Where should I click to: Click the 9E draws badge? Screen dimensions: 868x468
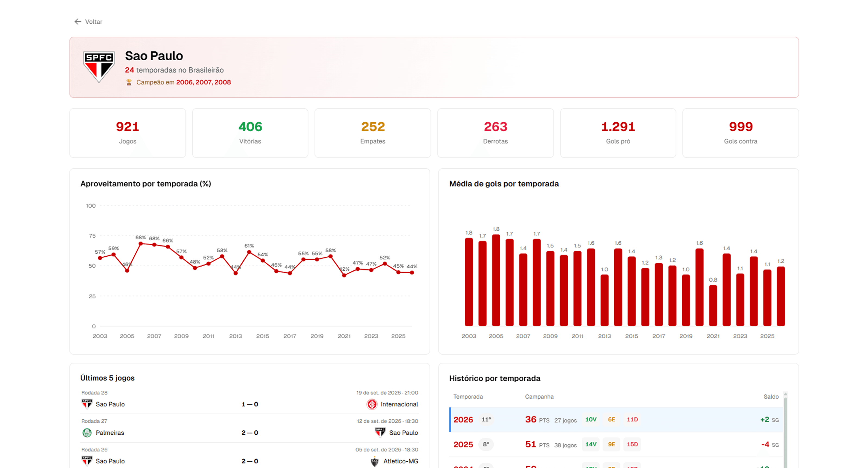tap(612, 444)
